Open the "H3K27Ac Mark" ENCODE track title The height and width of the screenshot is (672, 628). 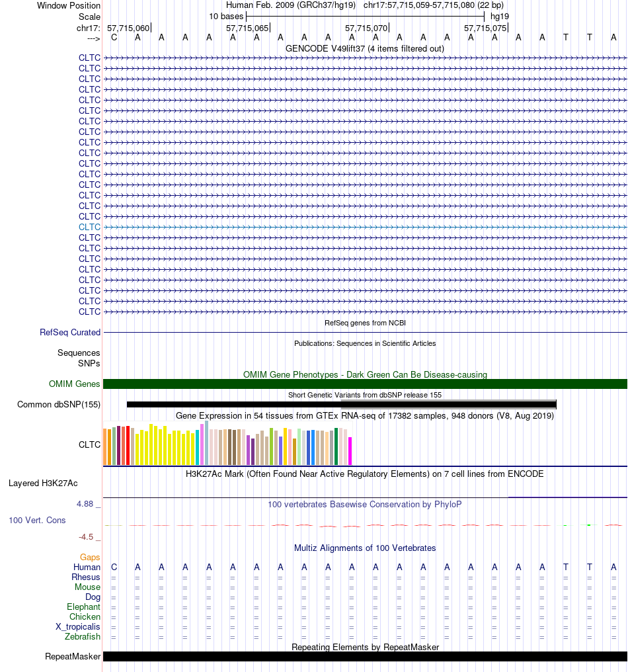tap(365, 474)
